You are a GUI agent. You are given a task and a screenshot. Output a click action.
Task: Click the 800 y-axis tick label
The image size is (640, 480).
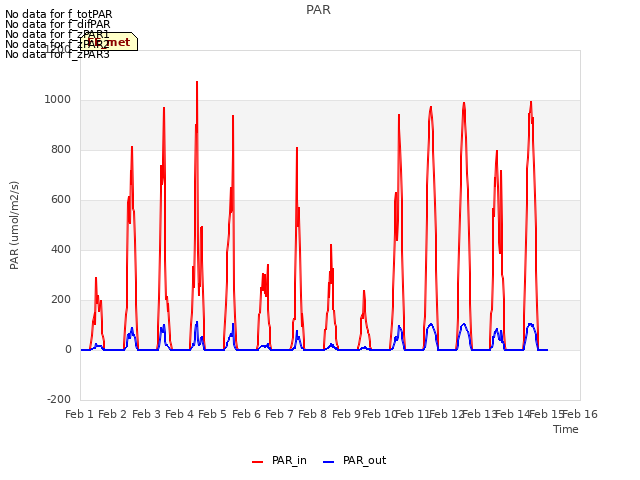click(x=61, y=150)
